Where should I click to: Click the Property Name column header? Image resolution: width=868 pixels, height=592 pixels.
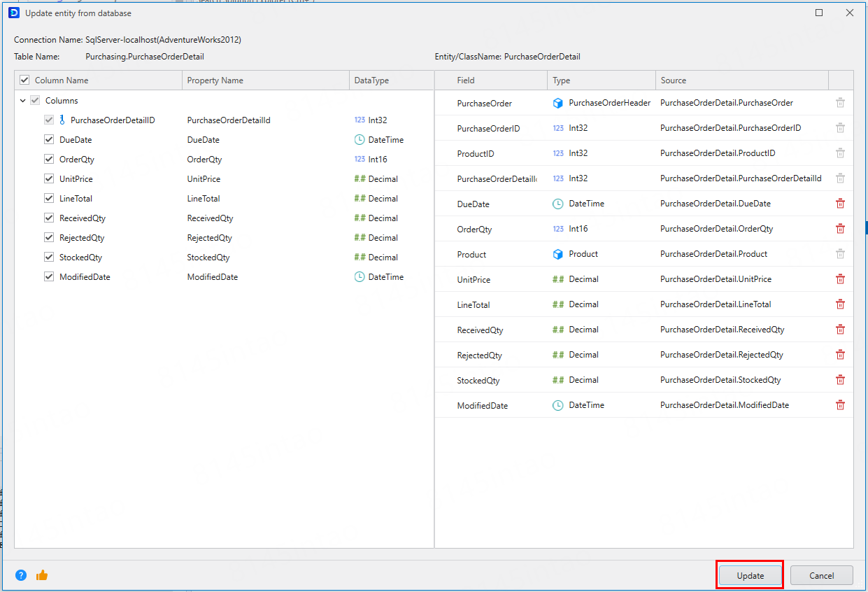pyautogui.click(x=215, y=80)
